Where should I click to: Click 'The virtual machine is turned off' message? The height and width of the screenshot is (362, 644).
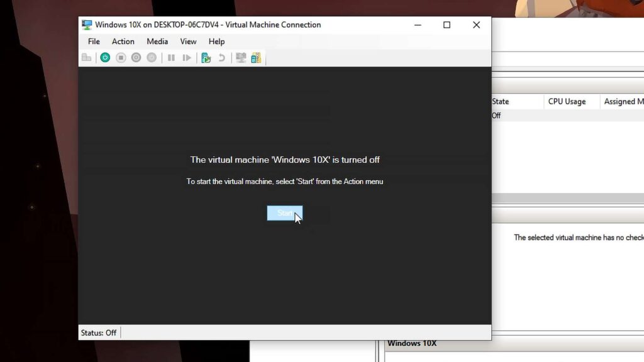coord(285,160)
